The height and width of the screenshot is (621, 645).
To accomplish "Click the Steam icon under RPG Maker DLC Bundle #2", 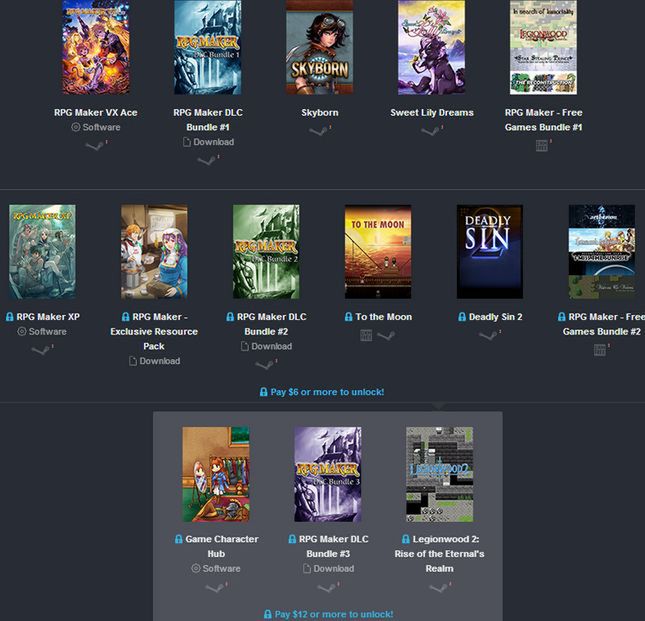I will point(264,365).
